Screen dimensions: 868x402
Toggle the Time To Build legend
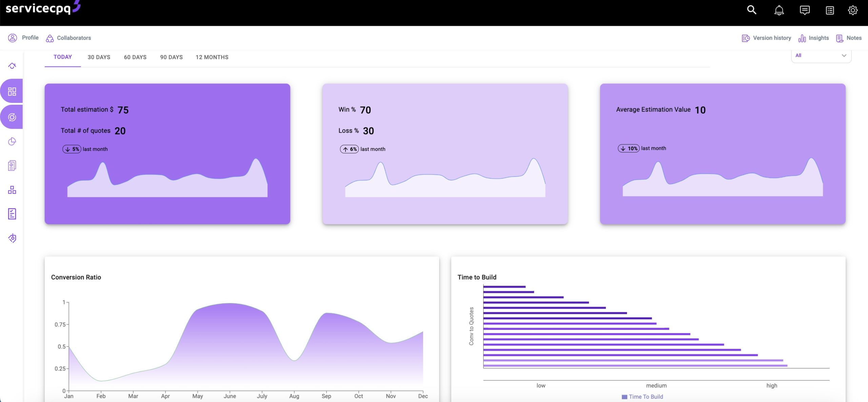[x=642, y=397]
